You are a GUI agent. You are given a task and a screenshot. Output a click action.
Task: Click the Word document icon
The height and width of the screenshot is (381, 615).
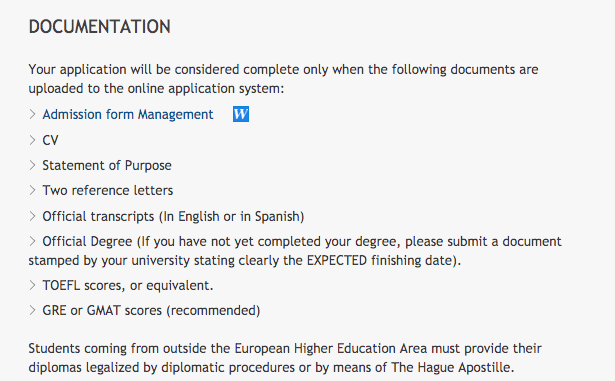point(241,114)
